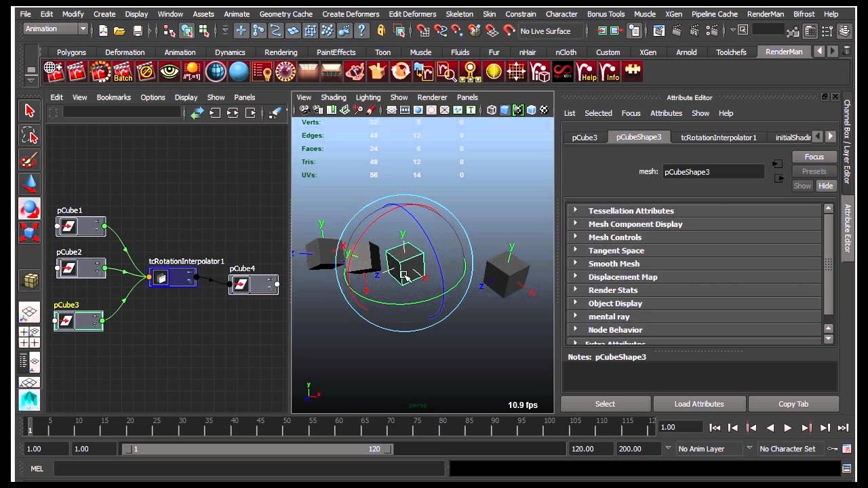Click the mesh name field pCubeShape3
Image resolution: width=868 pixels, height=488 pixels.
tap(713, 172)
